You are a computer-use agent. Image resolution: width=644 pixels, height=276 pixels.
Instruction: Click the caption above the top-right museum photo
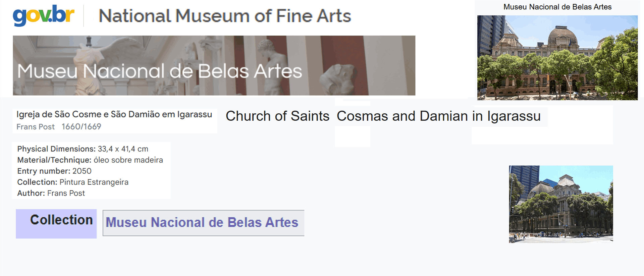(557, 7)
